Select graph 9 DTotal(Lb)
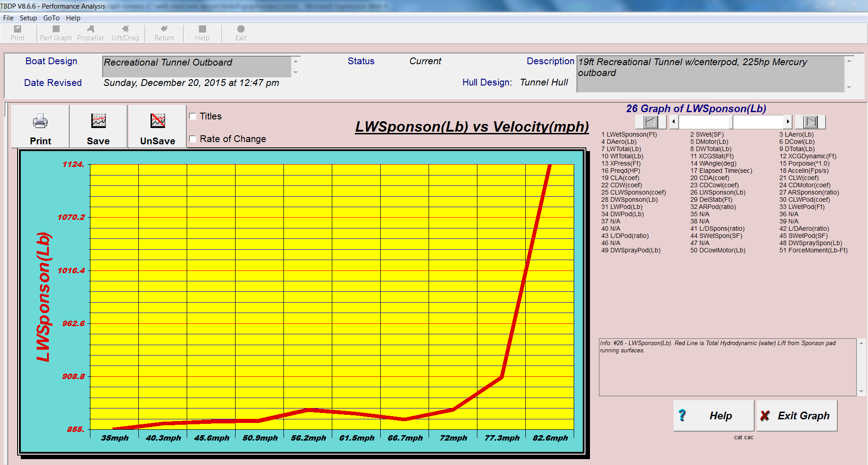This screenshot has width=868, height=465. click(x=797, y=149)
